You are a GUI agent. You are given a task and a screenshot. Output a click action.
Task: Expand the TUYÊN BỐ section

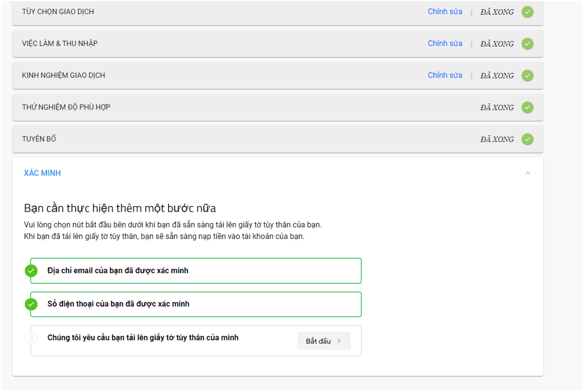[x=277, y=139]
